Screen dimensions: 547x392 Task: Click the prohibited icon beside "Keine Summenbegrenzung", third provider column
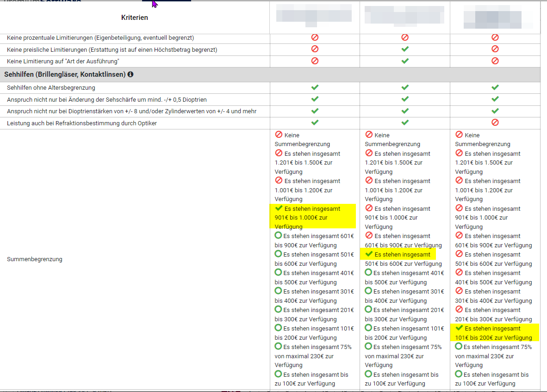pos(459,135)
